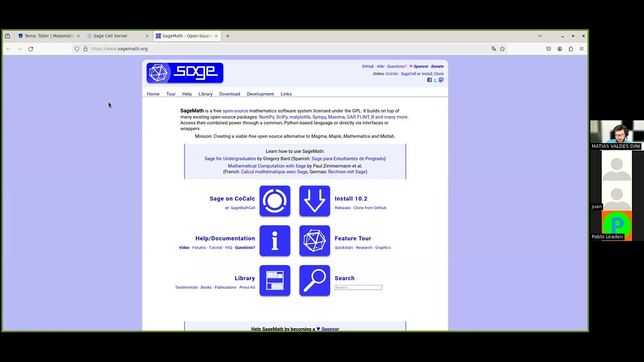The height and width of the screenshot is (362, 644).
Task: Open the Sage on CoCalc circle icon
Action: tap(275, 201)
